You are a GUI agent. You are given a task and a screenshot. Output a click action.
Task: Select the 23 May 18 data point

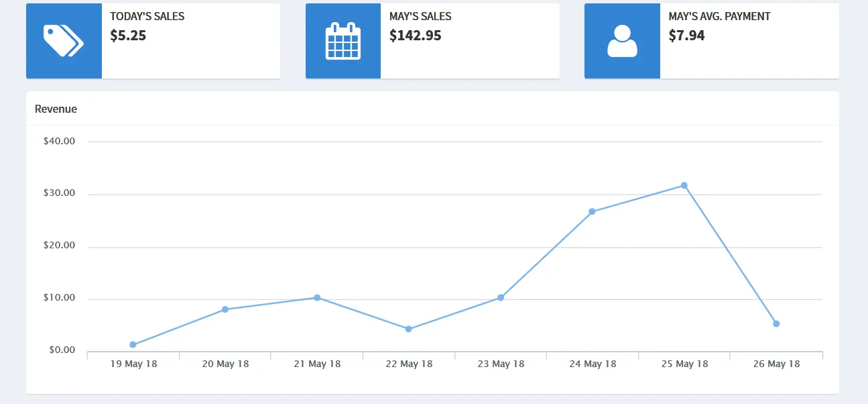pos(501,297)
